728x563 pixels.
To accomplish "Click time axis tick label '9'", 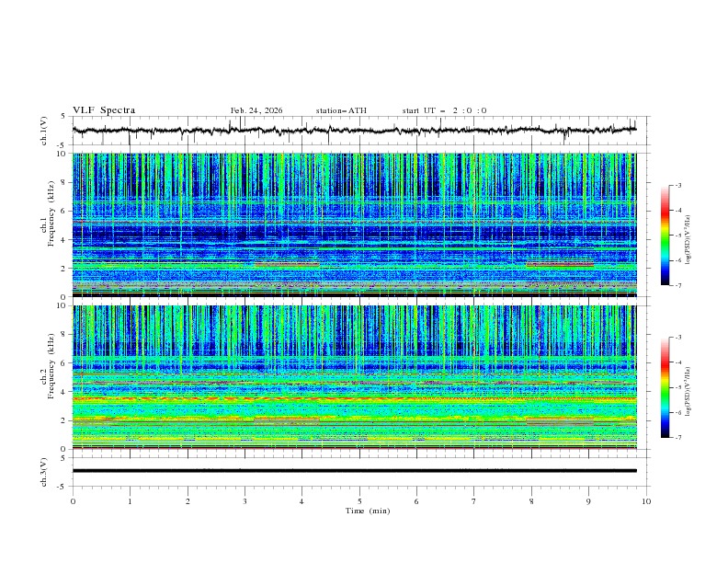I will click(588, 501).
